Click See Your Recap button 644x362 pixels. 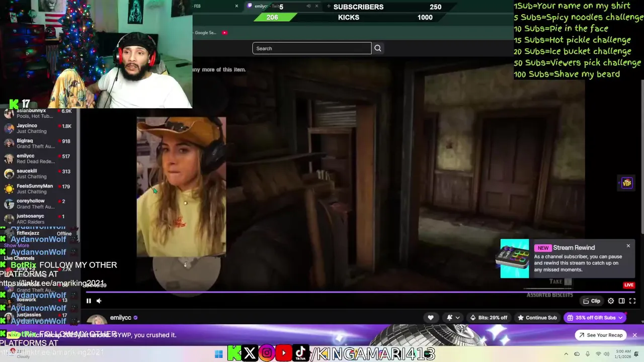601,335
